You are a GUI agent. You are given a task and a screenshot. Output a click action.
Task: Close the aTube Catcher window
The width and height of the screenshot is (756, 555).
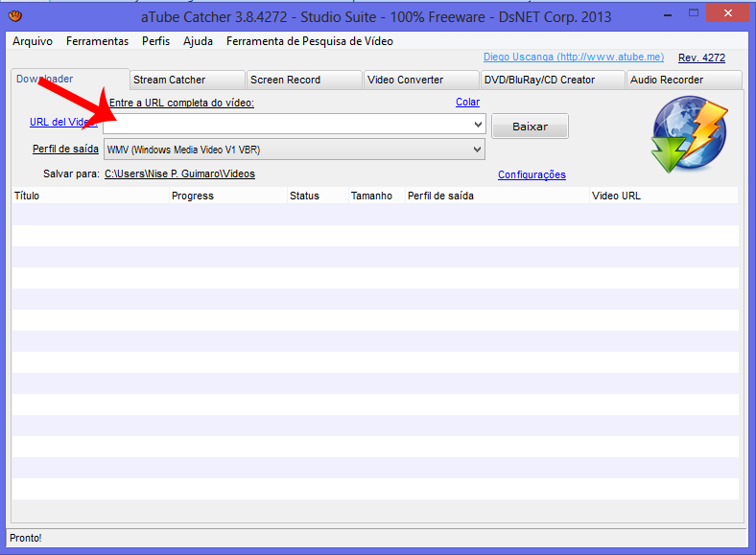pyautogui.click(x=727, y=13)
